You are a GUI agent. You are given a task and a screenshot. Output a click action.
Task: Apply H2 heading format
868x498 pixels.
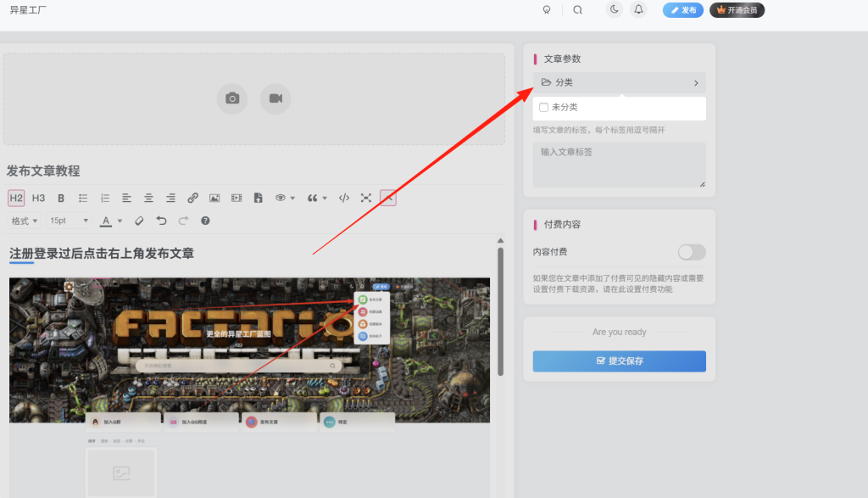(x=16, y=198)
